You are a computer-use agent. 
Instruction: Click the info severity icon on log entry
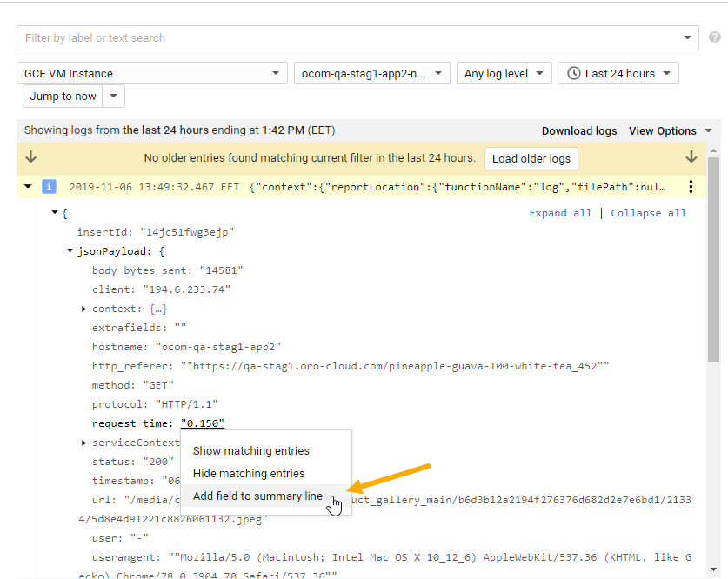click(x=50, y=186)
